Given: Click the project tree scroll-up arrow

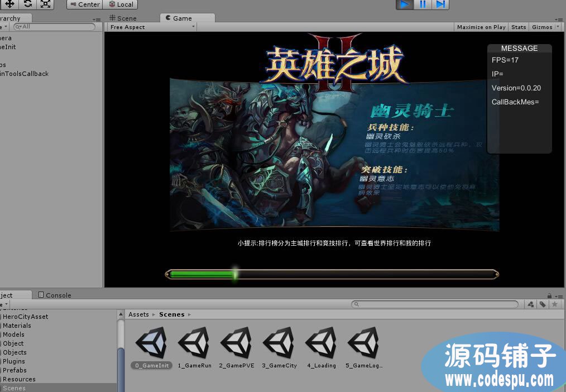Looking at the screenshot, I should coord(121,314).
